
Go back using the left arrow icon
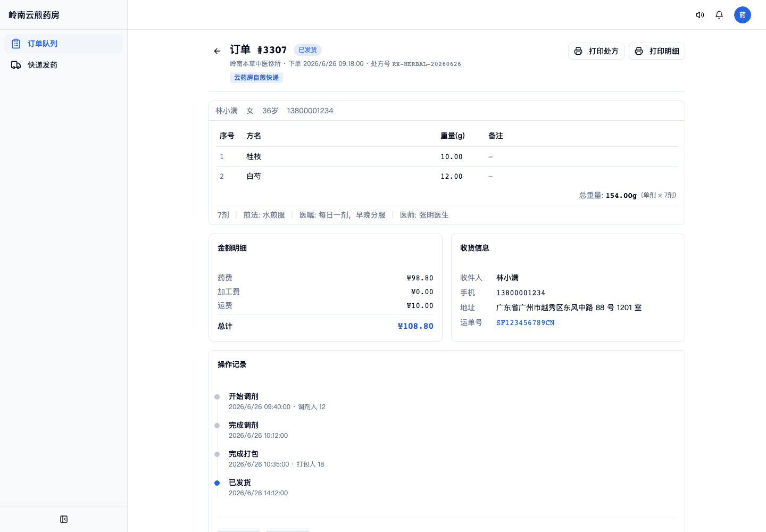click(x=217, y=51)
